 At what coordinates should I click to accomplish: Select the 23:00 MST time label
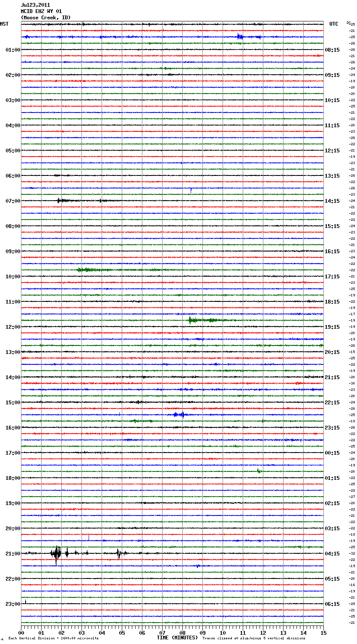coord(13,604)
